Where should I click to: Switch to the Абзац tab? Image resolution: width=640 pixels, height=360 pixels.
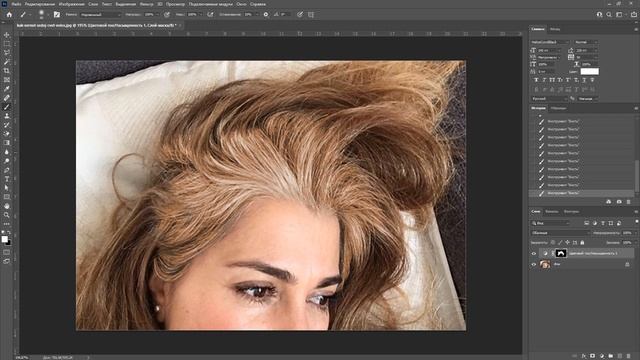click(x=555, y=29)
